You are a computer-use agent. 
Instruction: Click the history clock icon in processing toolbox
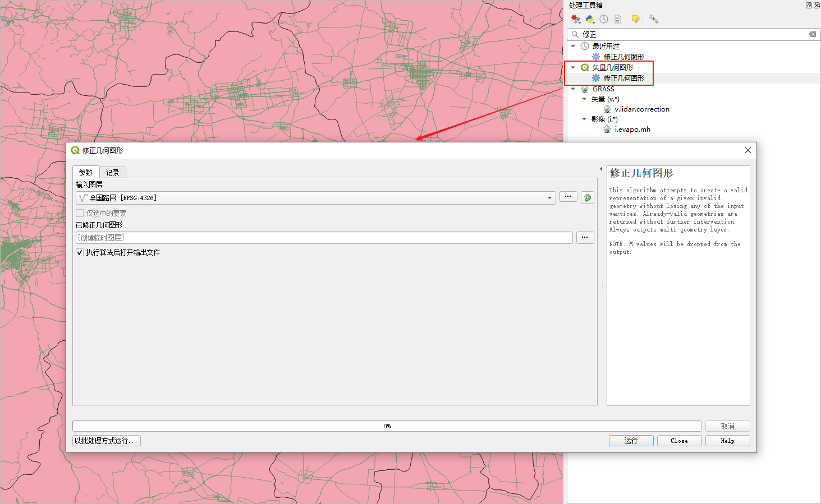(604, 19)
